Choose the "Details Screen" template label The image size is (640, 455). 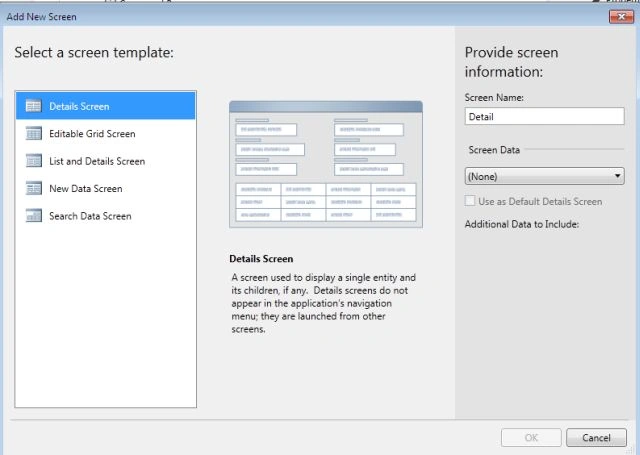[79, 107]
